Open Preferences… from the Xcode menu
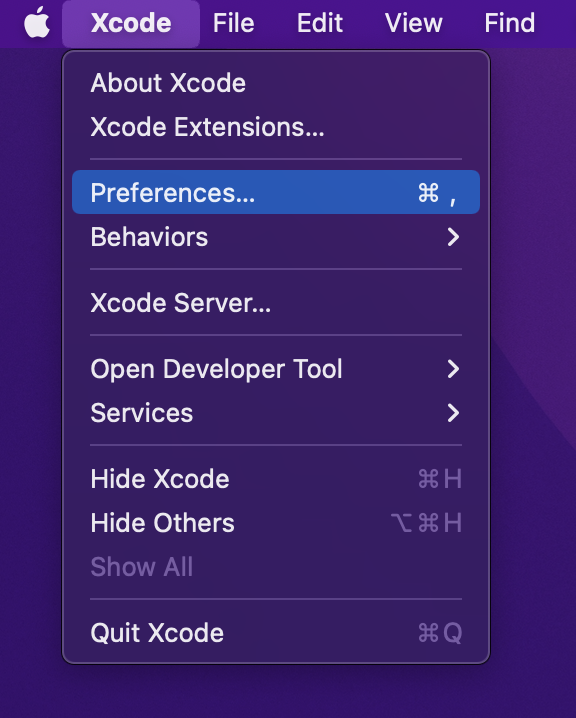This screenshot has height=718, width=576. [x=276, y=192]
